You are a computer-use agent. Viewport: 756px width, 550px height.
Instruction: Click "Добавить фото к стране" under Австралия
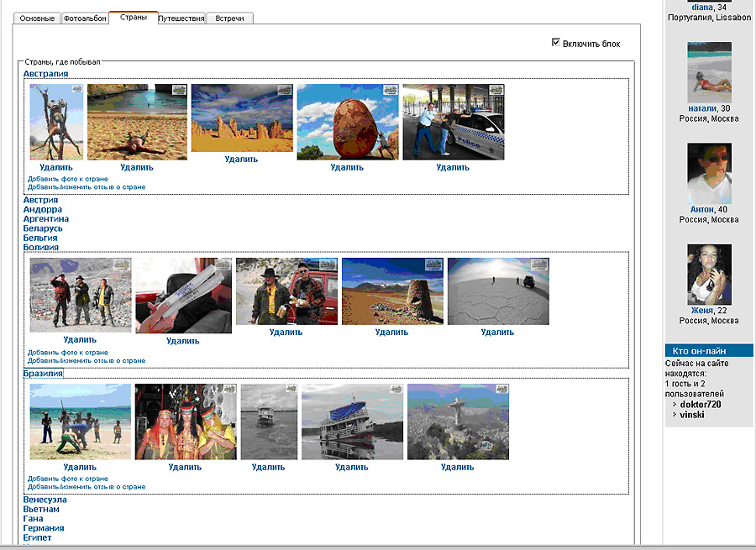pos(67,179)
